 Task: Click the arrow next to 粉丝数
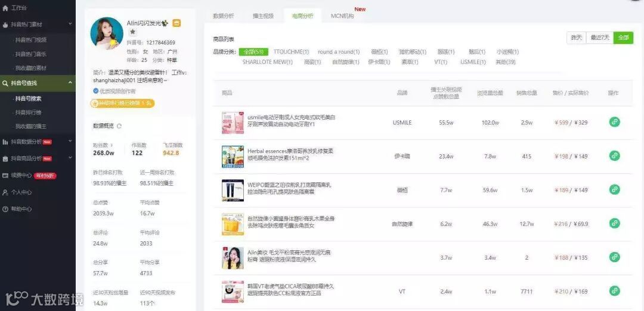[110, 145]
